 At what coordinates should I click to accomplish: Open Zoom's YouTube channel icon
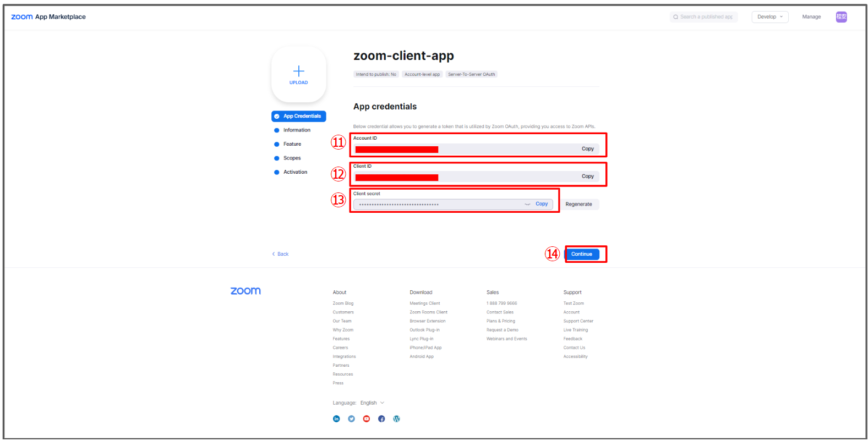tap(367, 419)
